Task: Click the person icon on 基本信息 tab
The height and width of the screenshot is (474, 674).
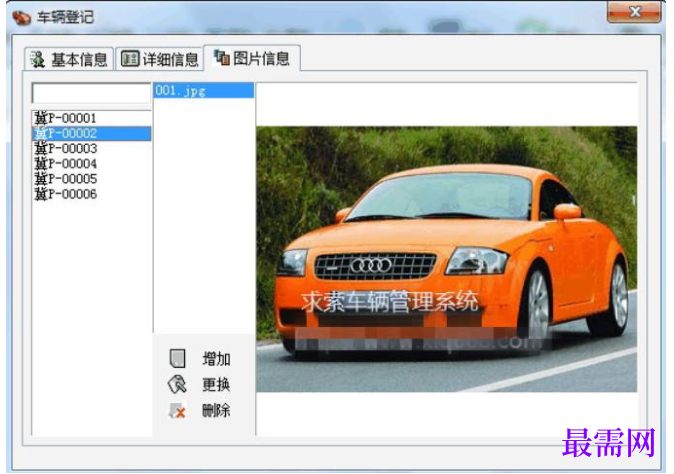Action: click(x=38, y=60)
